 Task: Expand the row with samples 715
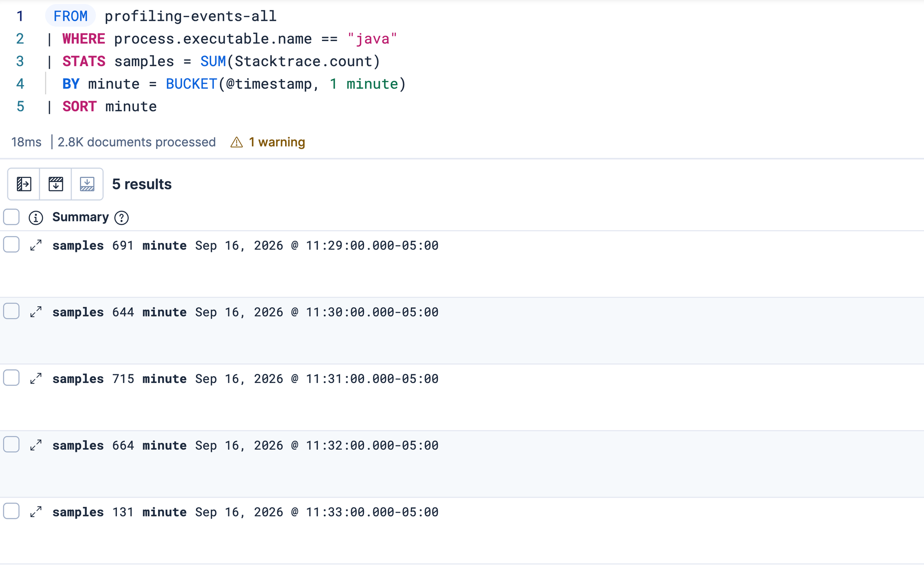click(x=36, y=378)
